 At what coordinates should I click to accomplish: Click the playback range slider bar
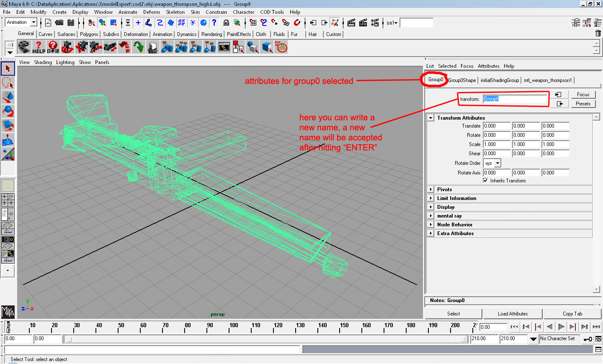tap(267, 339)
